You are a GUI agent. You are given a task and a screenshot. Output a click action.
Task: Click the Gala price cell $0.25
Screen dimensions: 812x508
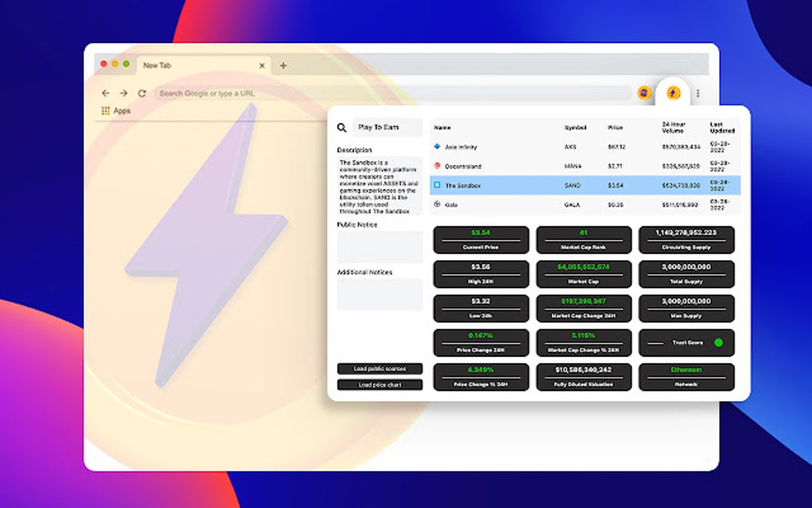(x=615, y=205)
